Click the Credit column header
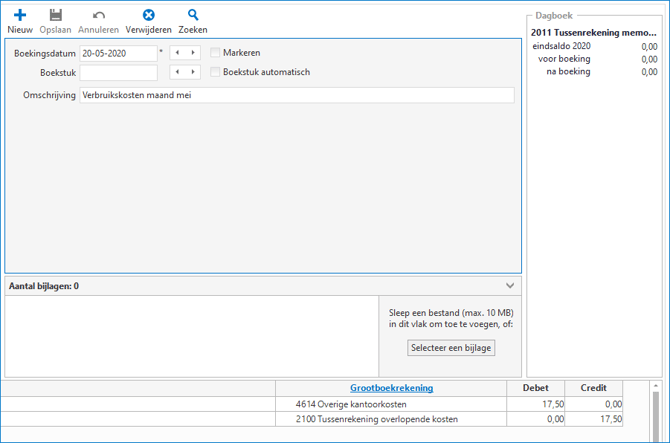The height and width of the screenshot is (443, 670). click(x=593, y=388)
